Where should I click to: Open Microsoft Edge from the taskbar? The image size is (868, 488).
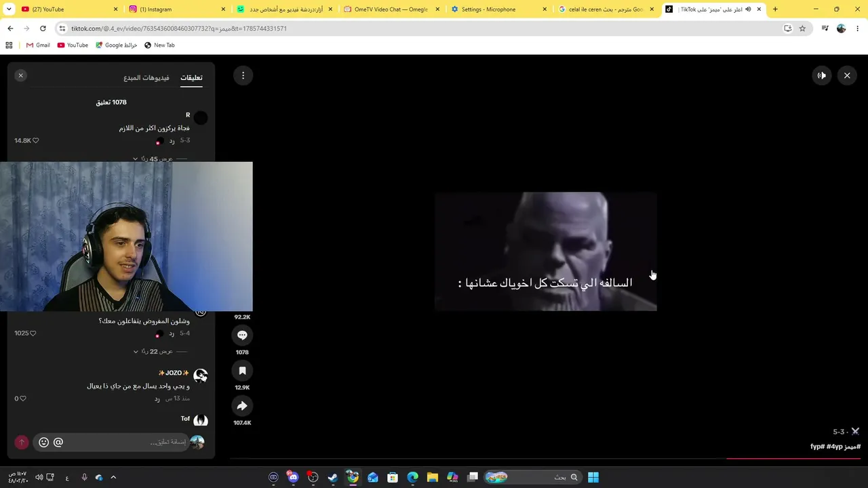[x=412, y=477]
